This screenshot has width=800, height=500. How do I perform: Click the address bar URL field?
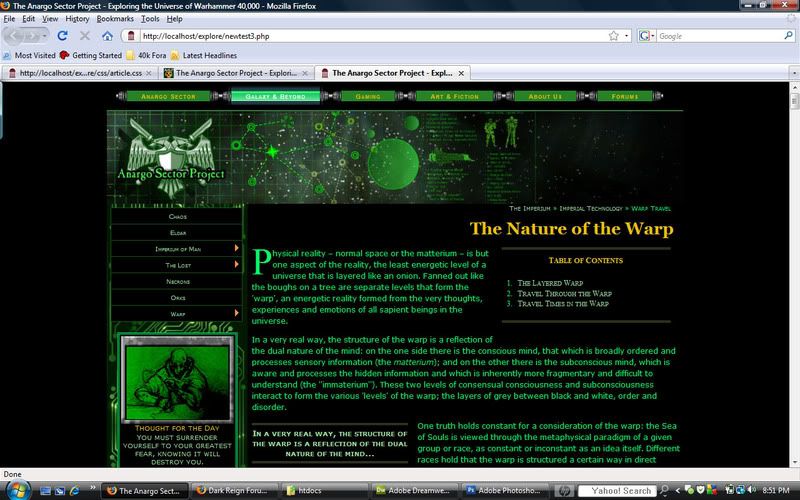[x=374, y=36]
